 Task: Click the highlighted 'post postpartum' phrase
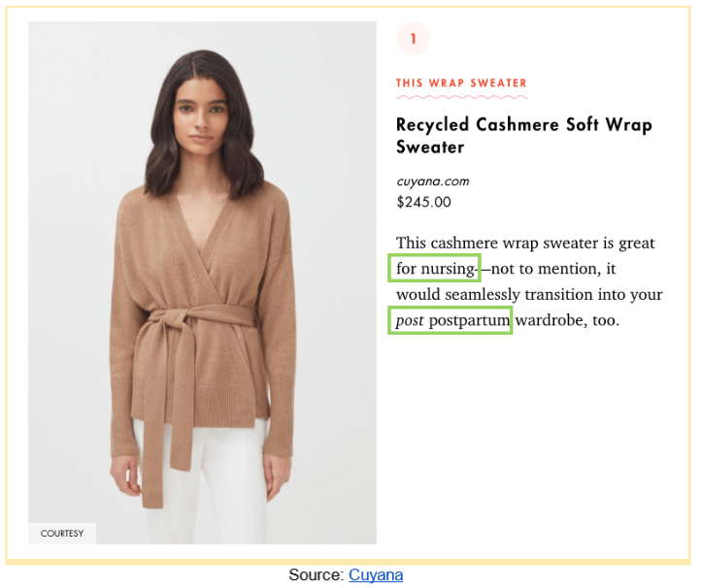pyautogui.click(x=450, y=320)
